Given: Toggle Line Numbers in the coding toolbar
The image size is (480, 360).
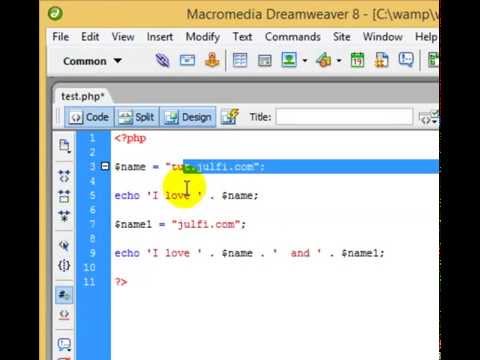Looking at the screenshot, I should coord(64,295).
